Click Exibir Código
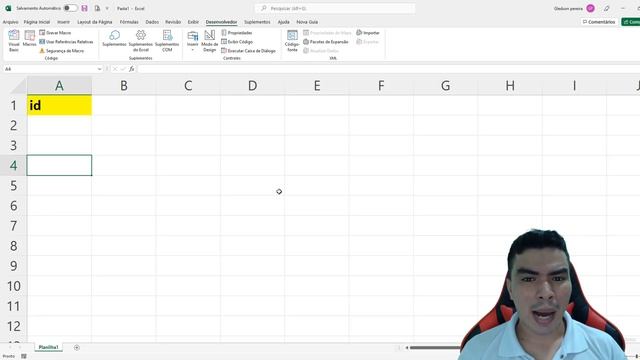640x360 pixels. pos(237,42)
